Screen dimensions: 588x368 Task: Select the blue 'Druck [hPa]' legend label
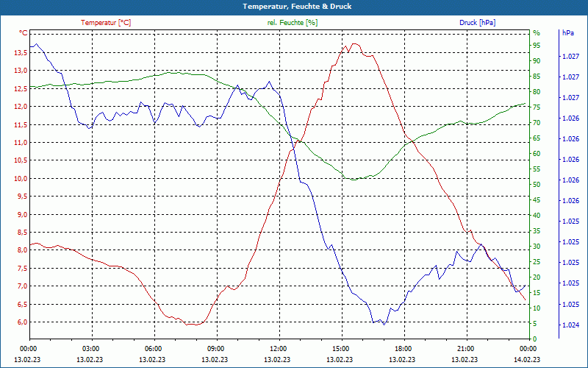point(477,23)
